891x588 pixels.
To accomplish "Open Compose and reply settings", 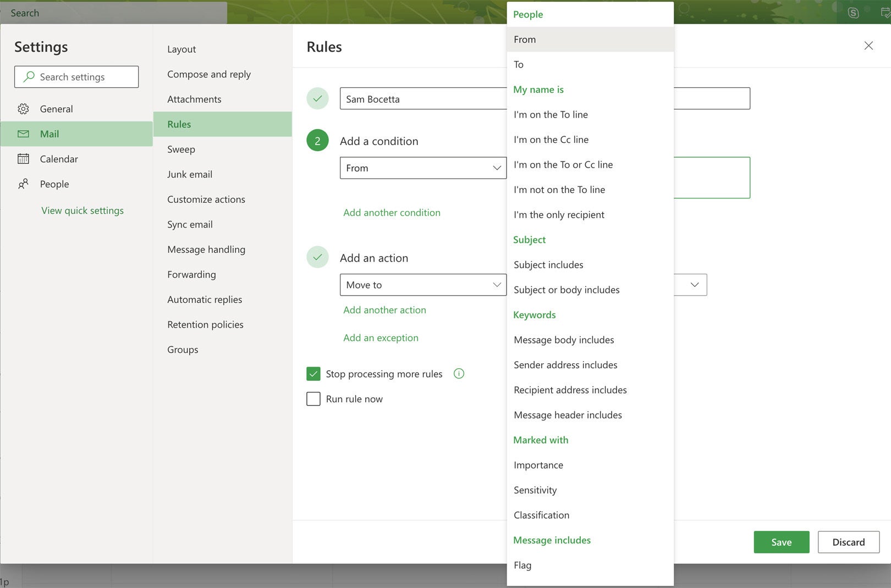I will [x=222, y=74].
